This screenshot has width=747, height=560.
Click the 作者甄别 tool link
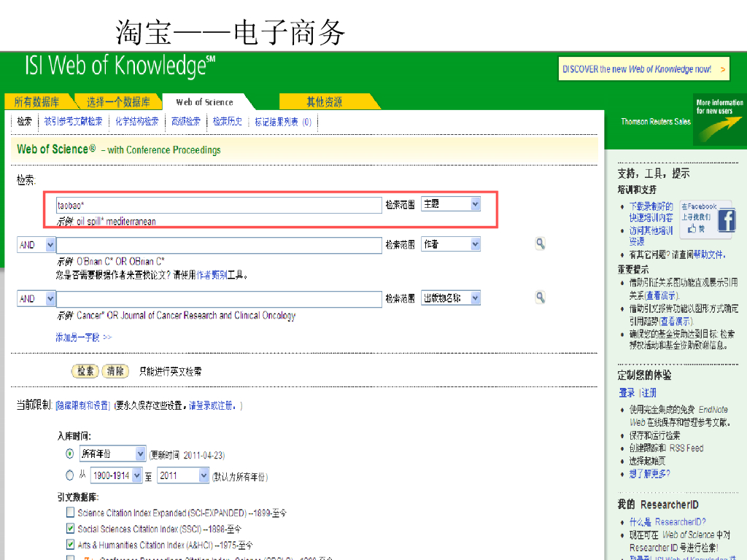[x=212, y=275]
